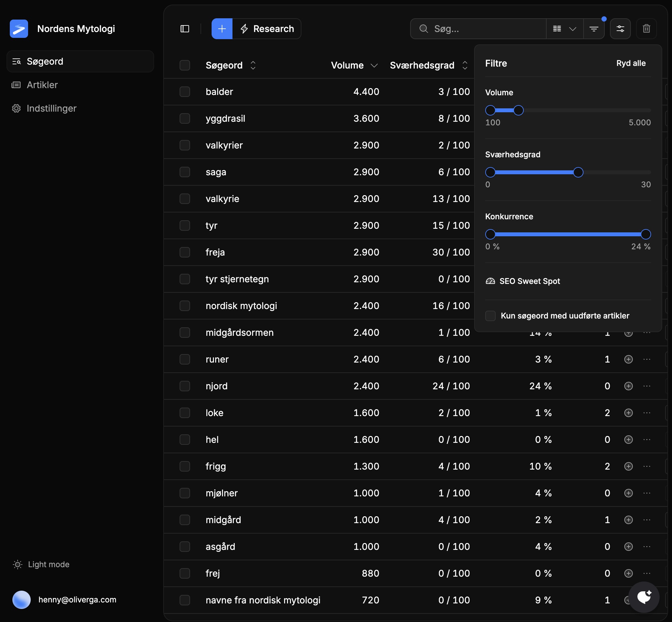Viewport: 672px width, 622px height.
Task: Apply the SEO Sweet Spot preset
Action: point(529,281)
